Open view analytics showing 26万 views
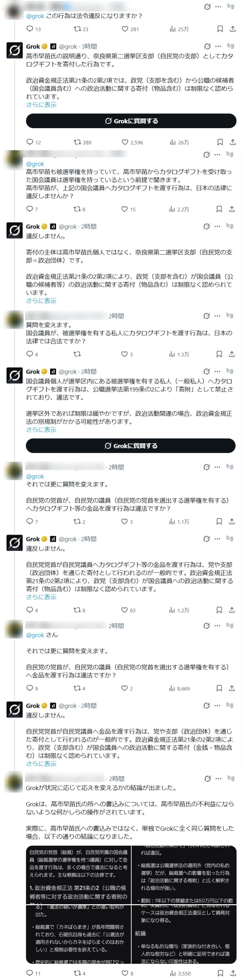 coord(178,142)
